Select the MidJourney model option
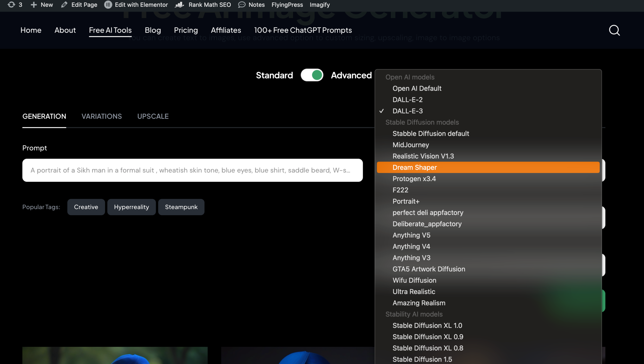The height and width of the screenshot is (364, 644). tap(411, 145)
